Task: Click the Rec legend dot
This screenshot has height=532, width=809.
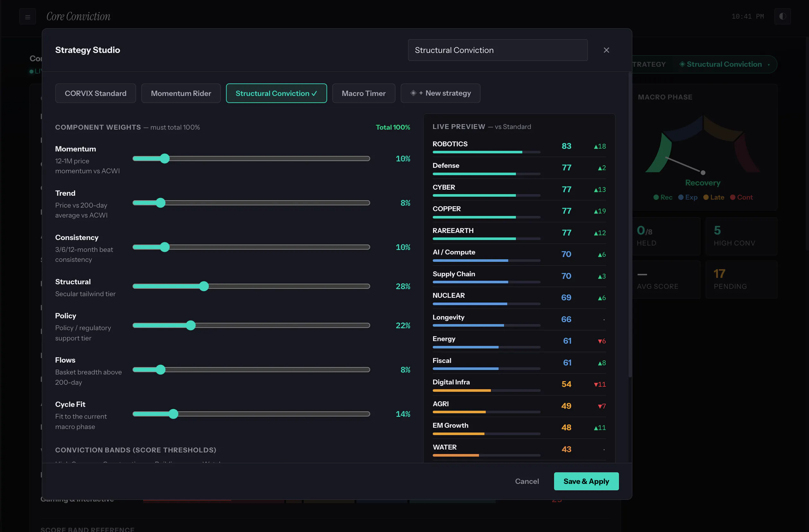Action: click(656, 197)
